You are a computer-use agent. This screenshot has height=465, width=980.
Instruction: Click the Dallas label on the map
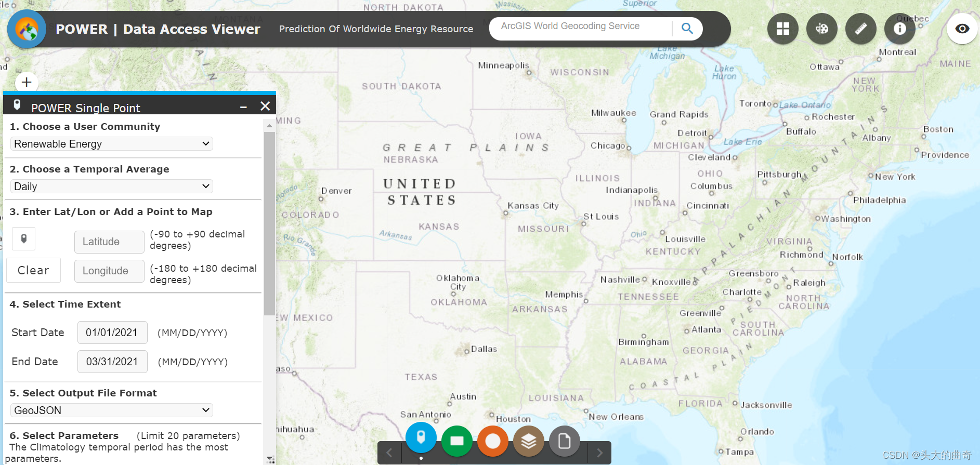484,349
